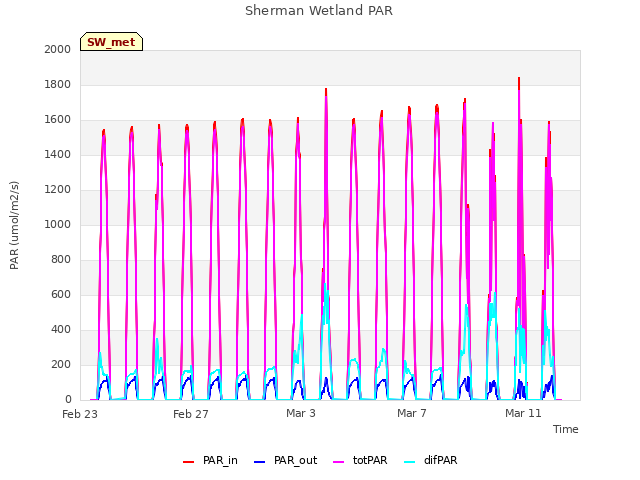This screenshot has height=480, width=640.
Task: Click the Feb 27 x-axis tick label
Action: (191, 414)
